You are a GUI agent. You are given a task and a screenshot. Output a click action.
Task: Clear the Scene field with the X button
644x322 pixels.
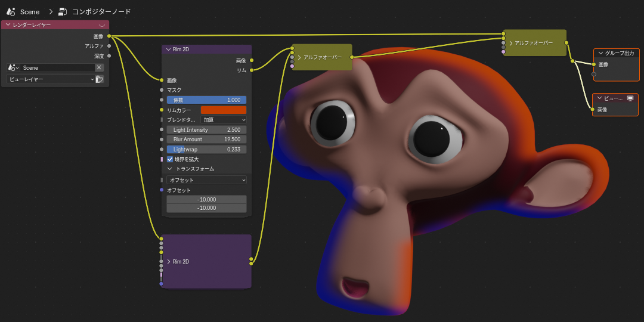point(99,68)
